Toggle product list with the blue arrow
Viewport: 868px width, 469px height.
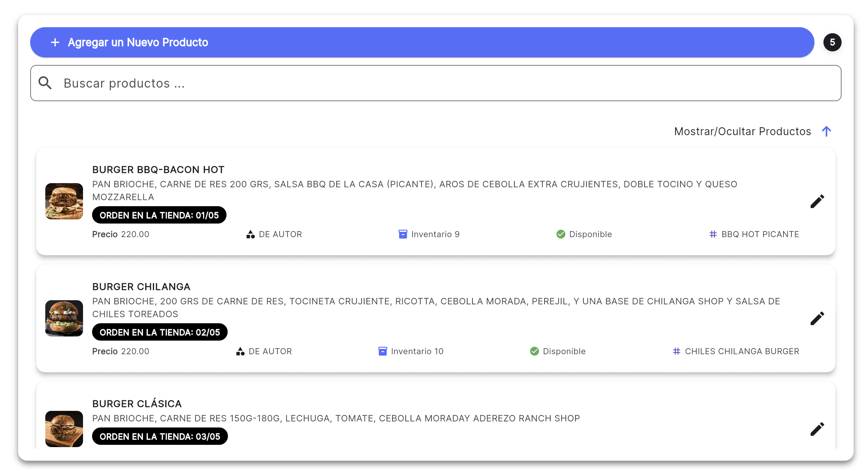[826, 131]
